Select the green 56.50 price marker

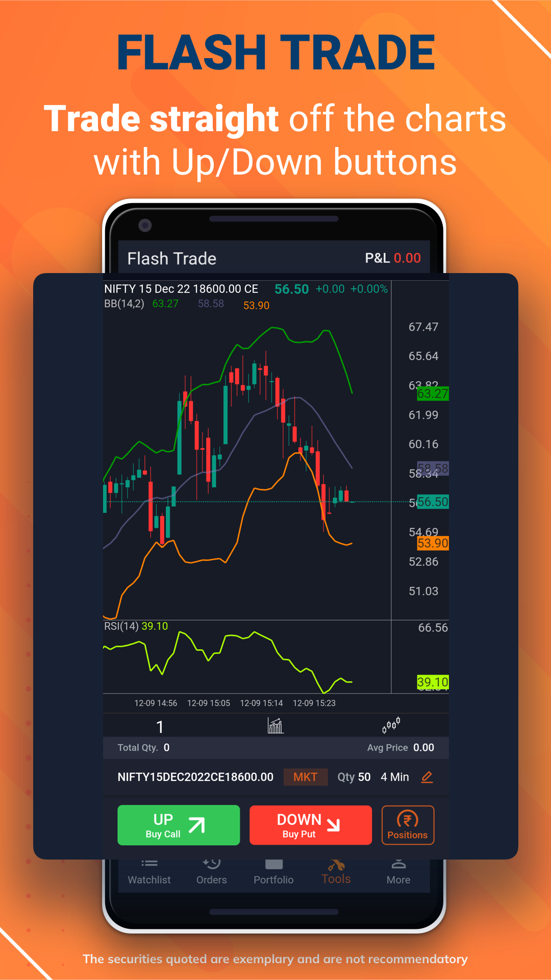pyautogui.click(x=433, y=502)
